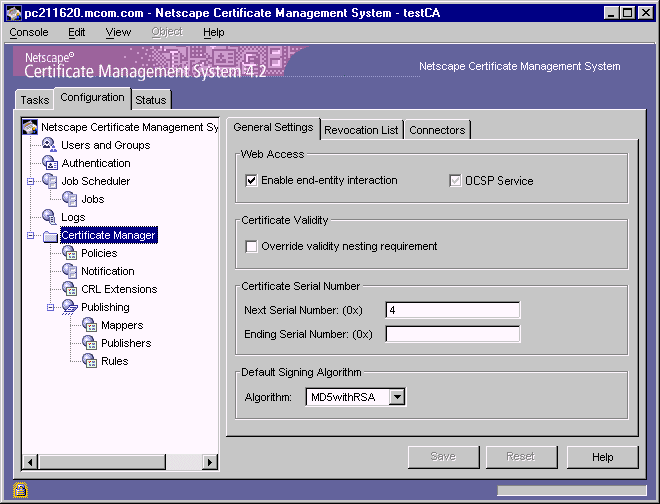Select Logs in the tree
Viewport: 660px width, 504px height.
pyautogui.click(x=73, y=217)
